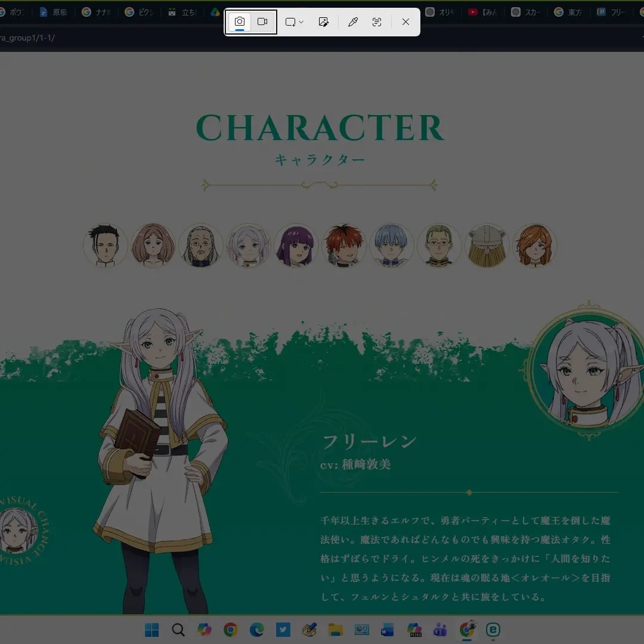The width and height of the screenshot is (644, 644).
Task: Switch to the フリー browser tab
Action: [611, 12]
